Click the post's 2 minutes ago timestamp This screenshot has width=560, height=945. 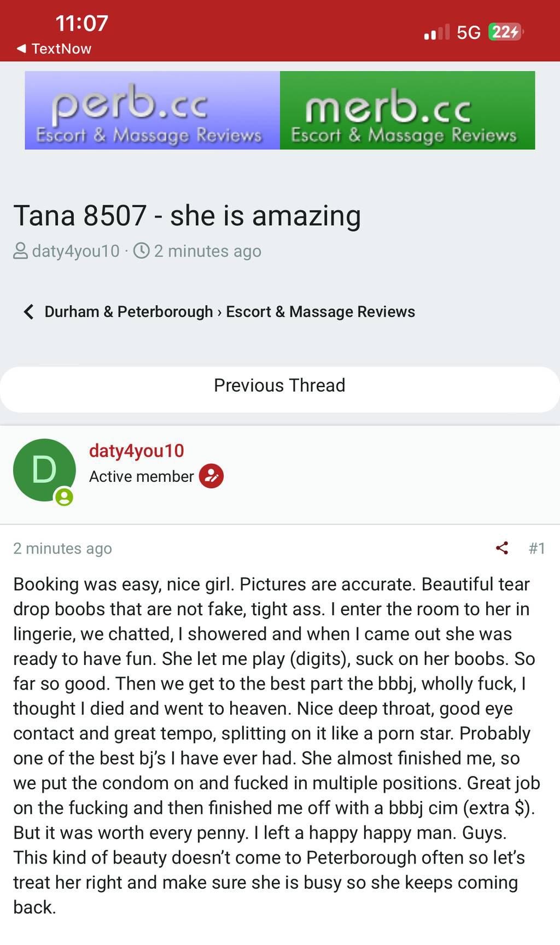pyautogui.click(x=62, y=548)
